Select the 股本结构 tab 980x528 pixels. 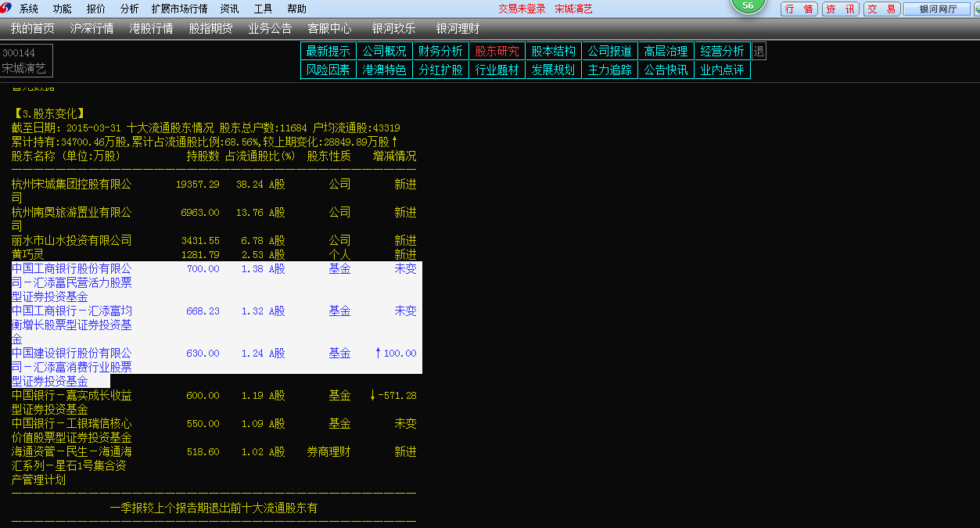point(554,51)
